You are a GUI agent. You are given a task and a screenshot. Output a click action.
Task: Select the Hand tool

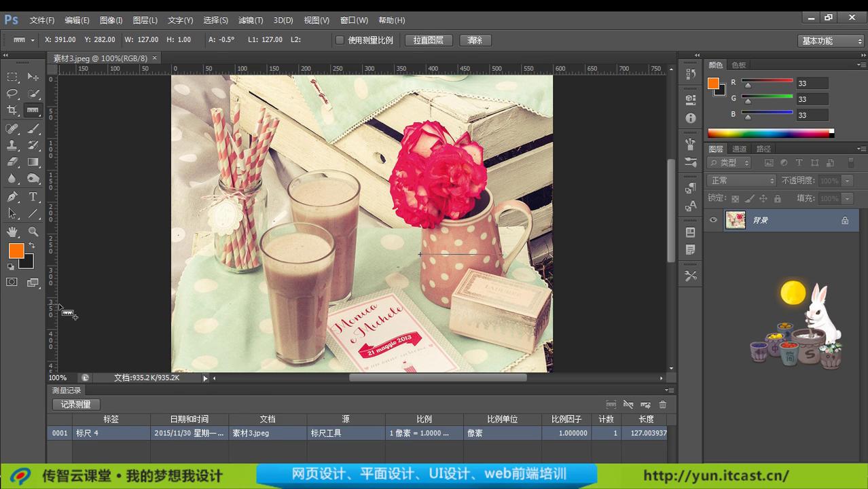click(x=10, y=231)
